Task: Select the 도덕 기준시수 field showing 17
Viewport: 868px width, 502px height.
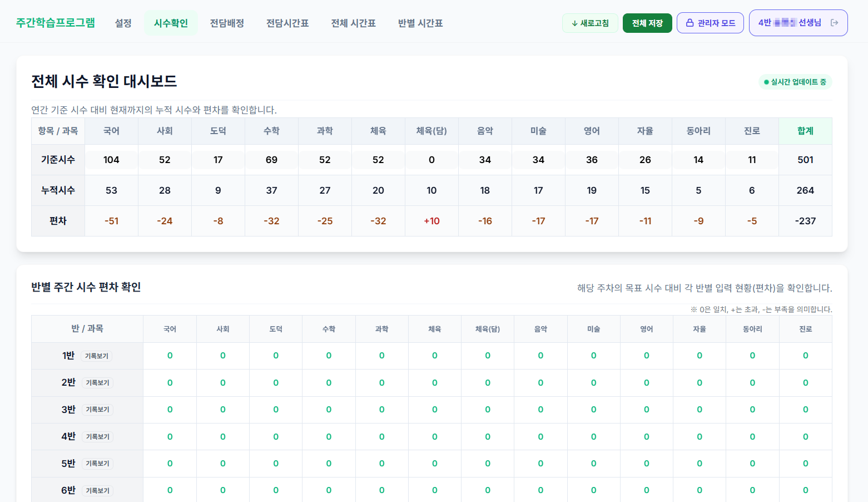Action: coord(218,160)
